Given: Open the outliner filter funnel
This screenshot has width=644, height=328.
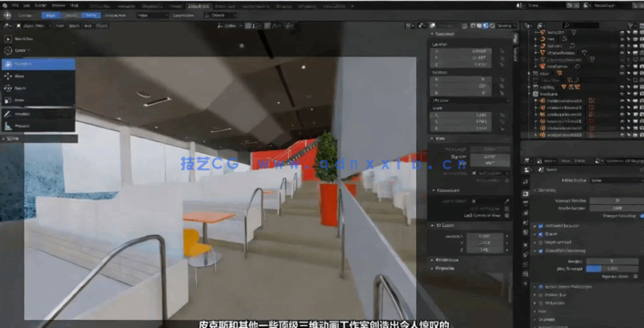Looking at the screenshot, I should (x=630, y=26).
